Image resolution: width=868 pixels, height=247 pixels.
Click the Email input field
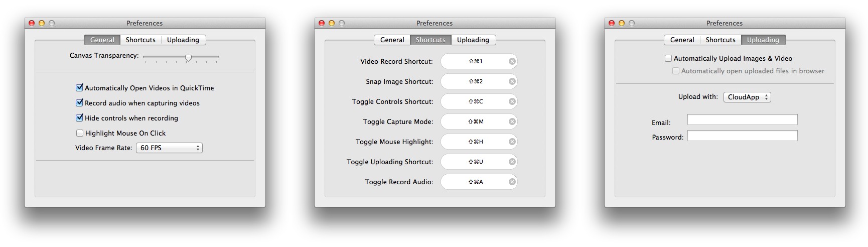click(x=742, y=119)
